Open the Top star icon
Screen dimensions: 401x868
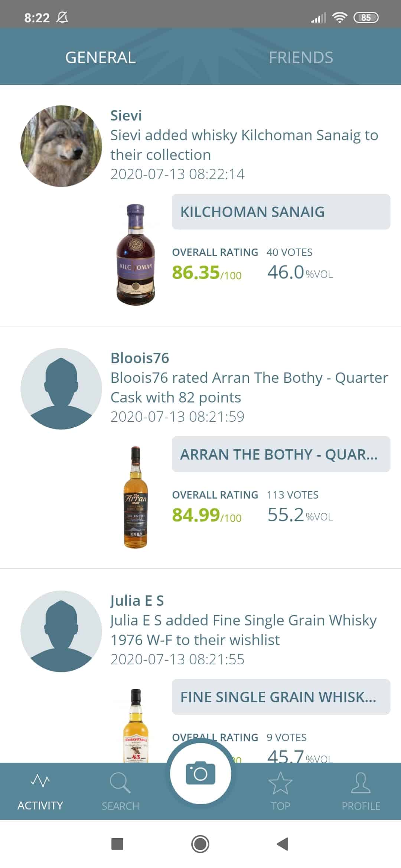pos(280,782)
